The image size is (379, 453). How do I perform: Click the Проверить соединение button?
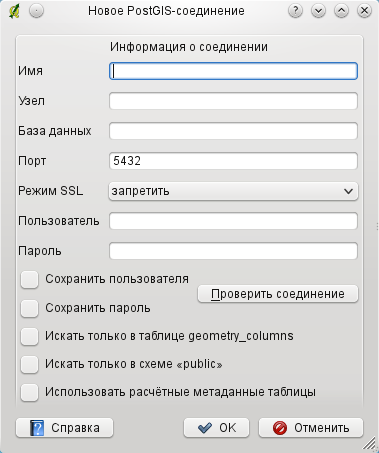(278, 294)
